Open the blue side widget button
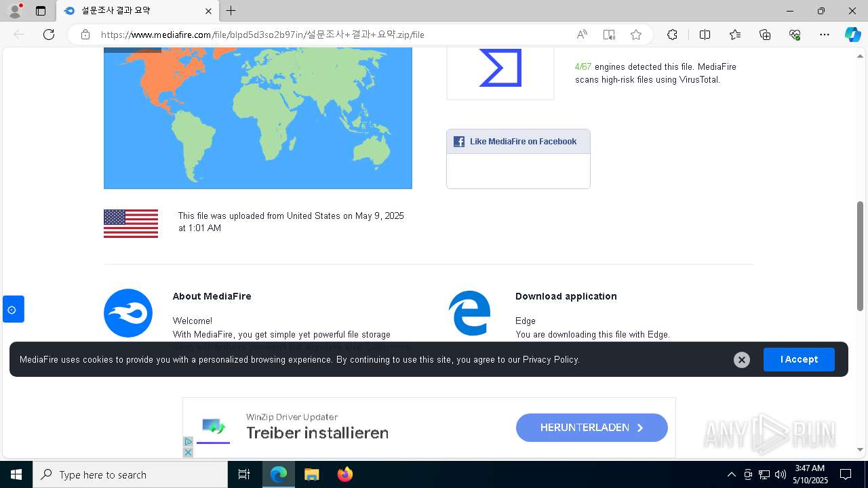The height and width of the screenshot is (488, 868). [13, 309]
